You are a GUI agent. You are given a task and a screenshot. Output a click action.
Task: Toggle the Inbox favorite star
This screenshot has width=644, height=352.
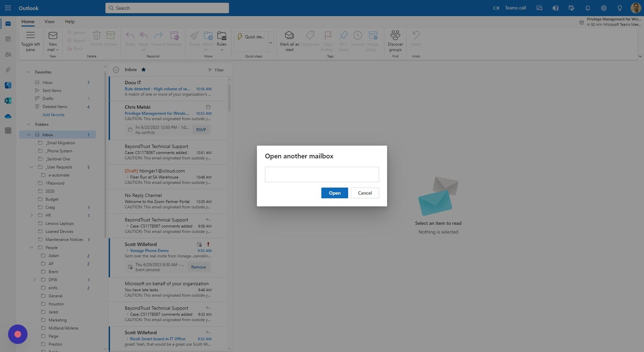point(143,69)
